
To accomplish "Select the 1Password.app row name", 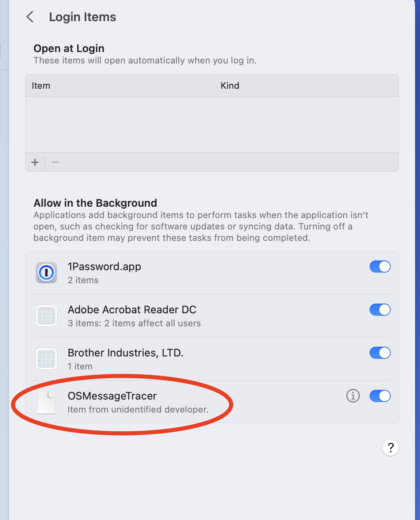I will click(104, 267).
